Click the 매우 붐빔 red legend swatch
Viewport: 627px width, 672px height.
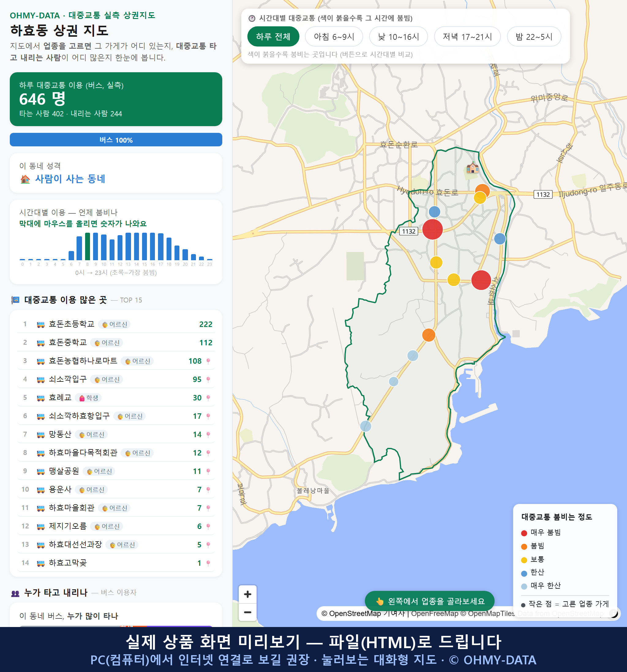(x=524, y=533)
